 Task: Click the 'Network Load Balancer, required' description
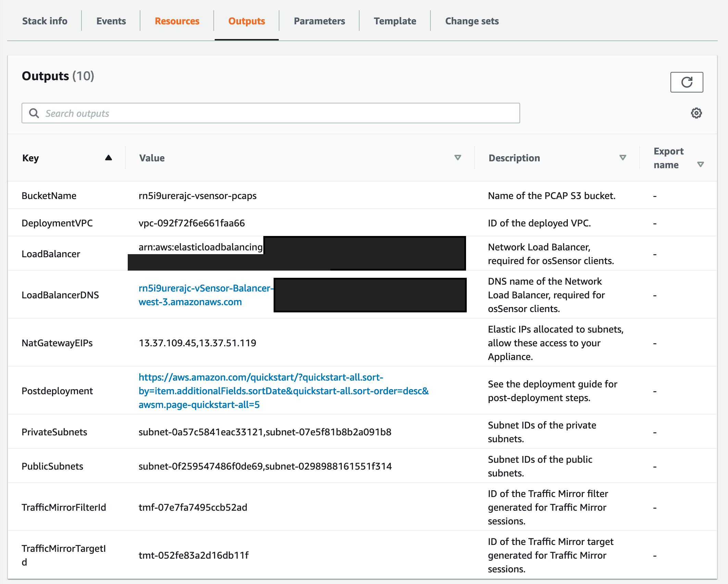551,254
